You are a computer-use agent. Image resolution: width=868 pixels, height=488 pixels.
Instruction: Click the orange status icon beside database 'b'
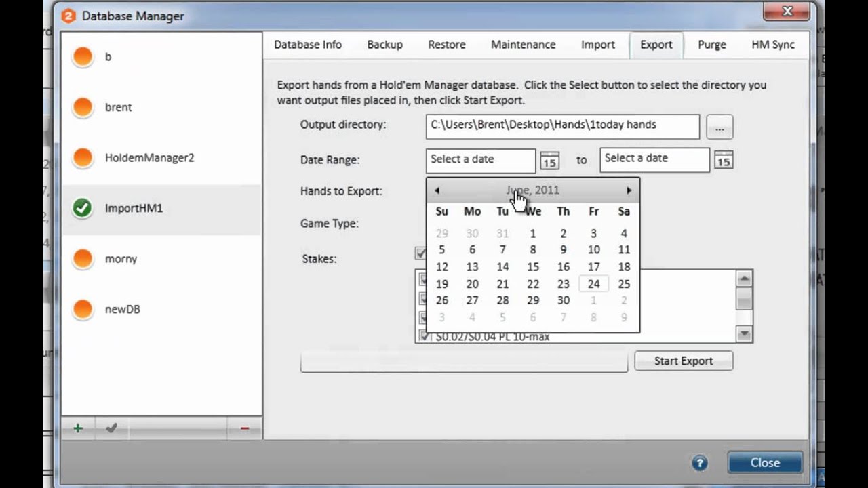(x=83, y=57)
